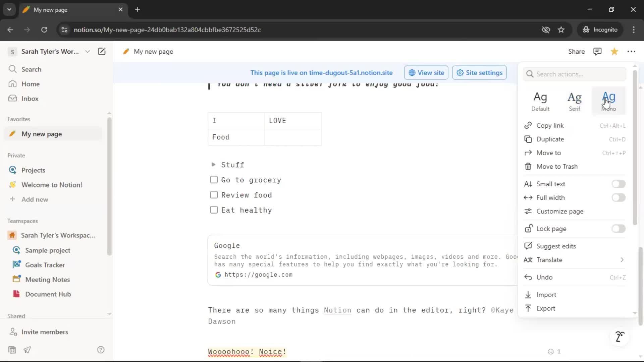This screenshot has width=644, height=362.
Task: Collapse the Teamspaces section header
Action: click(22, 221)
